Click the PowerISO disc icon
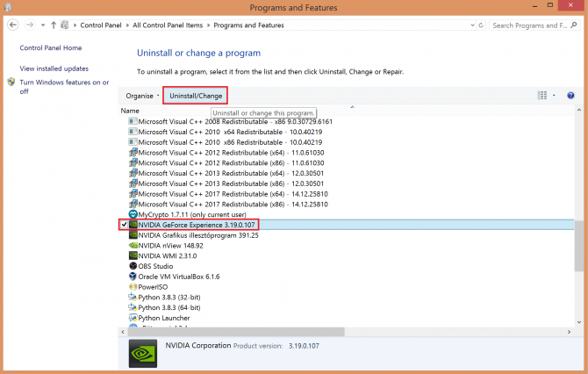588x374 pixels. (x=133, y=286)
